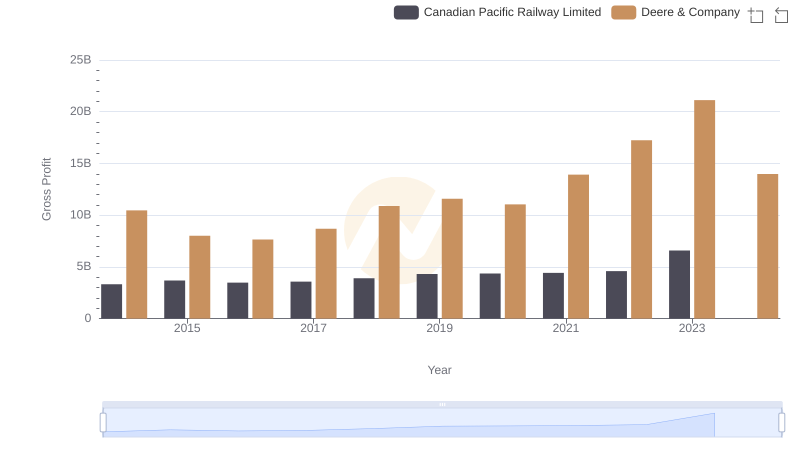Click the 2019 x-axis label
This screenshot has width=800, height=461.
pyautogui.click(x=439, y=328)
